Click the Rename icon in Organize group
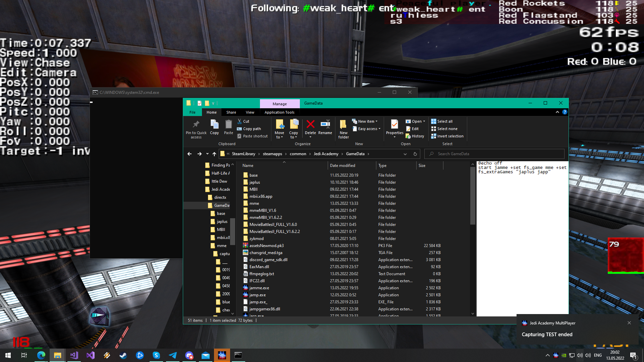Screen dimensions: 644x362 pyautogui.click(x=325, y=124)
